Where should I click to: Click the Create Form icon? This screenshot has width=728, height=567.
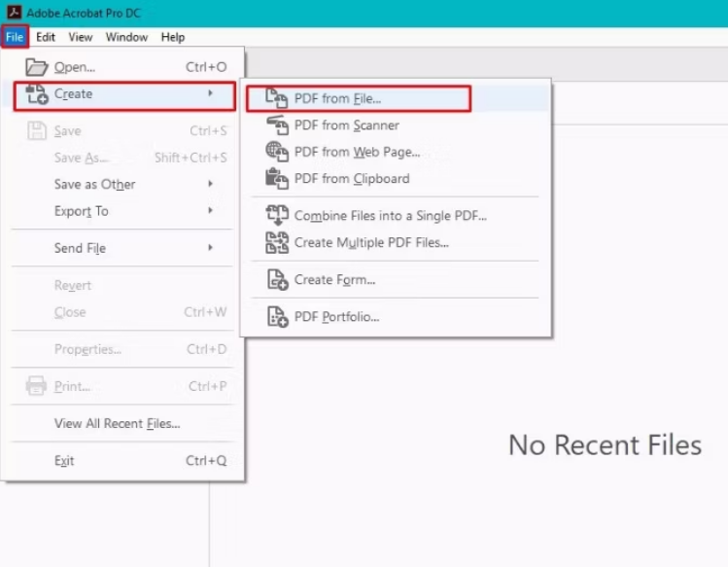pos(278,279)
